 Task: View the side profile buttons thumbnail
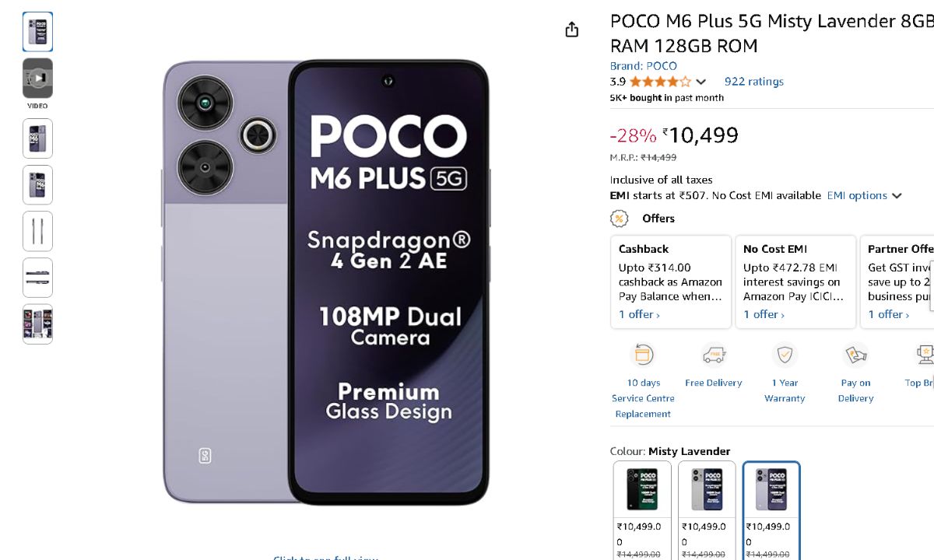click(x=38, y=231)
